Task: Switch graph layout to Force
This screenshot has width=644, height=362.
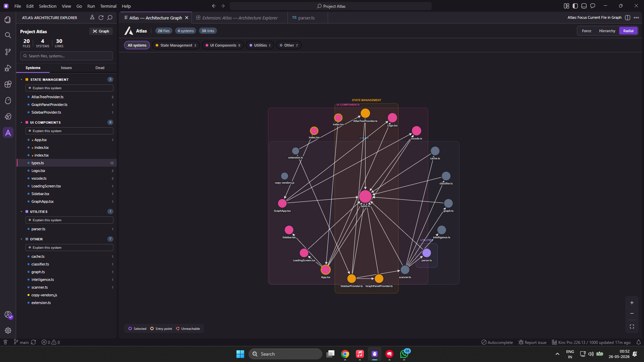Action: [x=586, y=31]
